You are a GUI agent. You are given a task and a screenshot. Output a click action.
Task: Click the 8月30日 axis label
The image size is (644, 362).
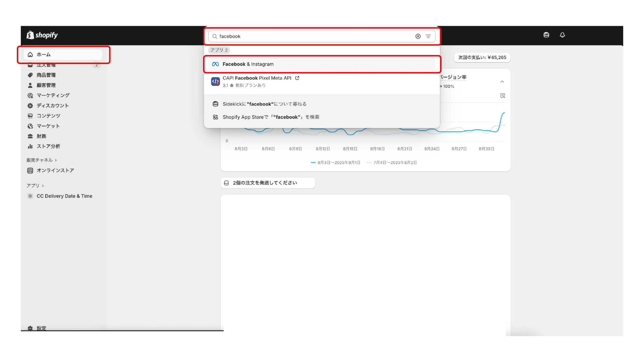(x=487, y=149)
